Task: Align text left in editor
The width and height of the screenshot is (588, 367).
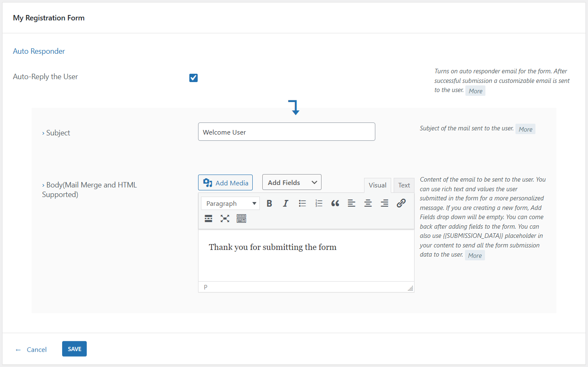Action: 352,203
